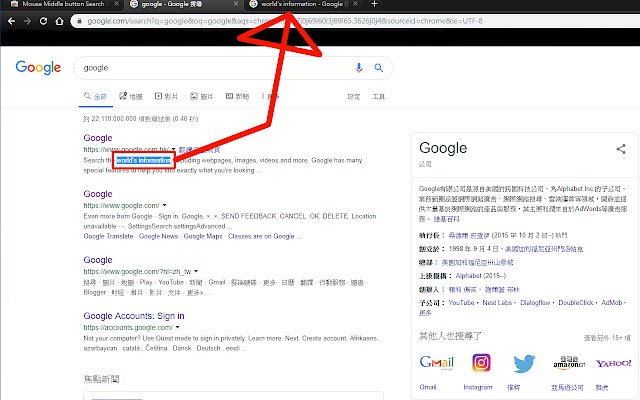Click share icon in Google knowledge panel
The width and height of the screenshot is (640, 400).
(x=621, y=149)
